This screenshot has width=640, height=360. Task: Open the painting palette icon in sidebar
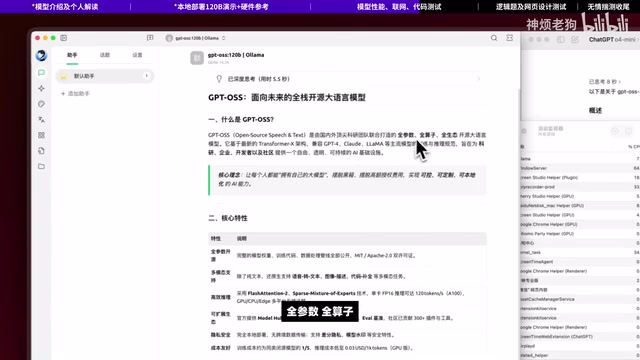click(41, 104)
